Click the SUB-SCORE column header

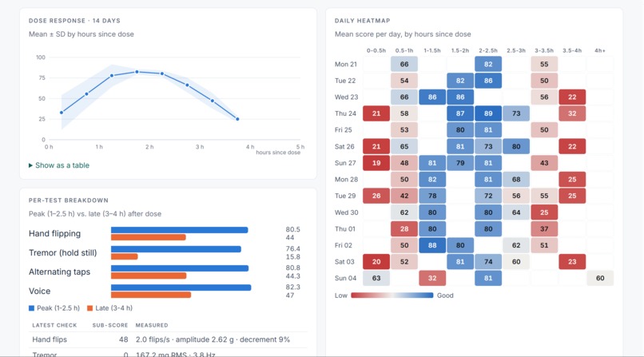(110, 325)
